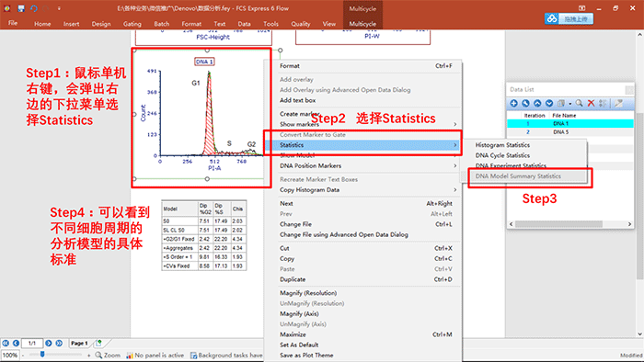Open the column chooser dropdown arrow in Data List
This screenshot has height=362, width=644.
pyautogui.click(x=570, y=104)
